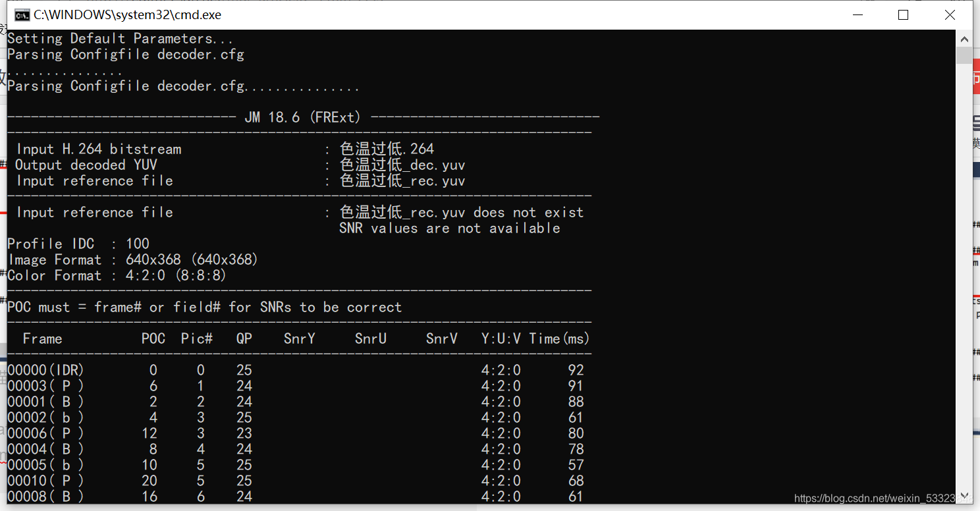This screenshot has height=511, width=980.
Task: Click the file name '色温过低_dec.yuv'
Action: (x=402, y=165)
